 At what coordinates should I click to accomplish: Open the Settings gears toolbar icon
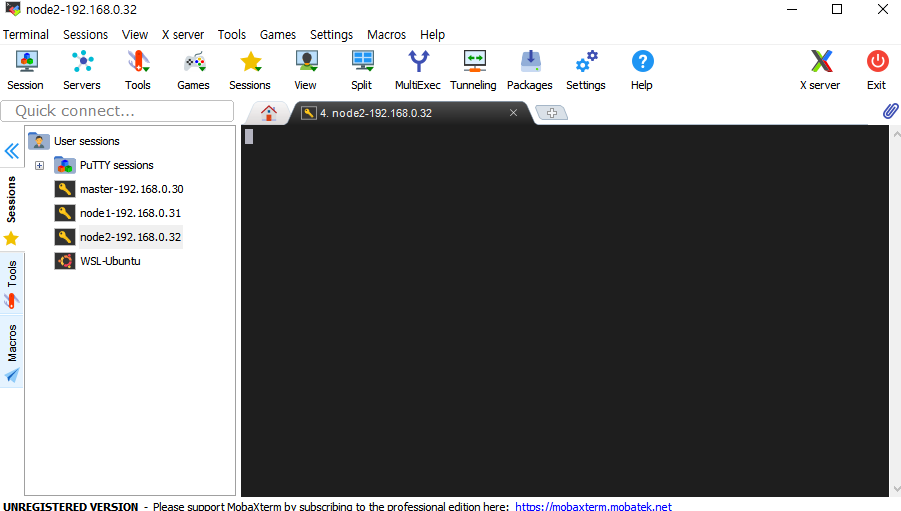(x=587, y=62)
